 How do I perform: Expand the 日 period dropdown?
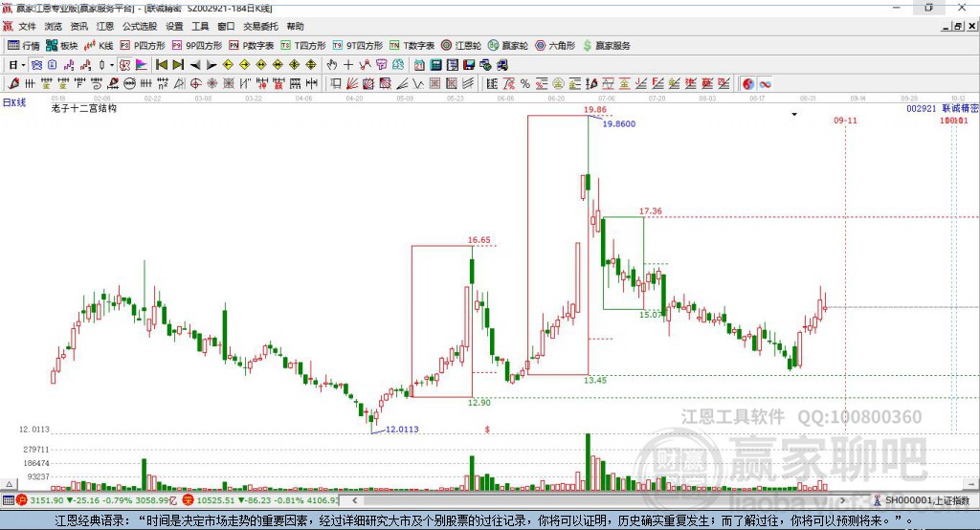click(x=23, y=65)
